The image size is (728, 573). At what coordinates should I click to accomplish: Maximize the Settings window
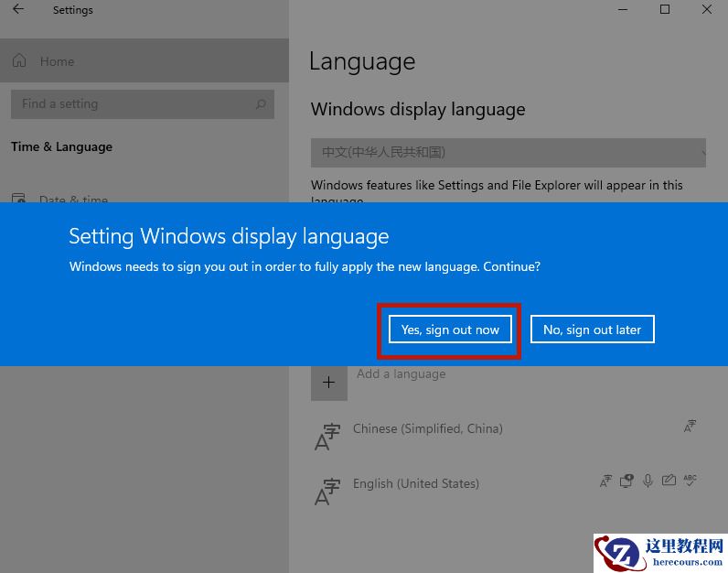(x=664, y=9)
